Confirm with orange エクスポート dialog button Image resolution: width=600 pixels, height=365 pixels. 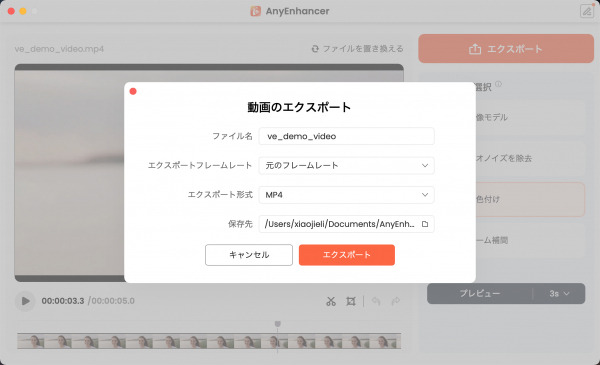(x=347, y=255)
